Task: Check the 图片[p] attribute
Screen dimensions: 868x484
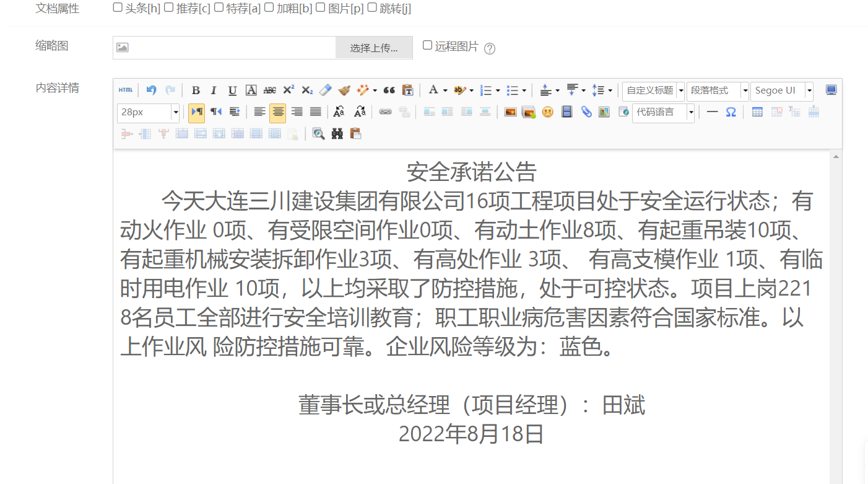Action: [320, 8]
